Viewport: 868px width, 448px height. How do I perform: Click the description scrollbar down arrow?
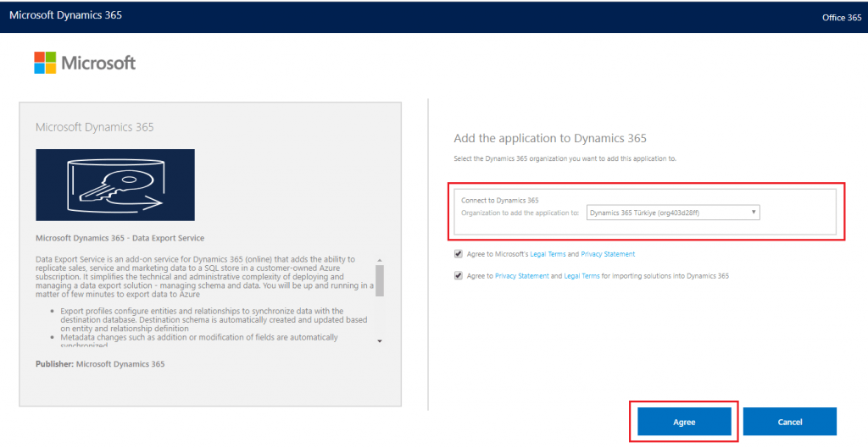click(379, 341)
